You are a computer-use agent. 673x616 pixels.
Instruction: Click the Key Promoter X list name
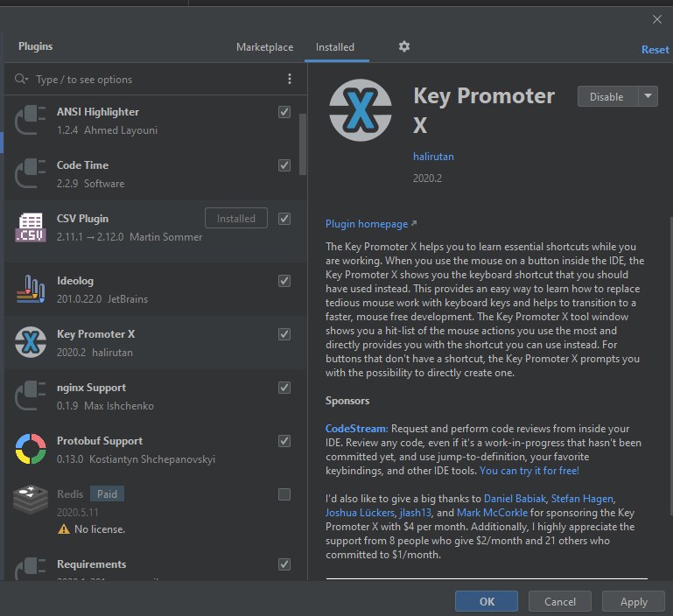(x=95, y=334)
